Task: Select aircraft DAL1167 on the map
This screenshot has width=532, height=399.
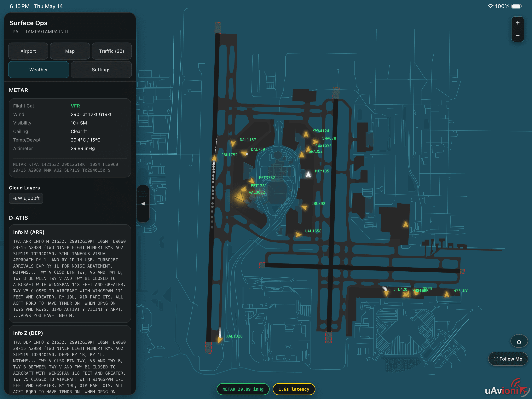Action: [x=233, y=143]
